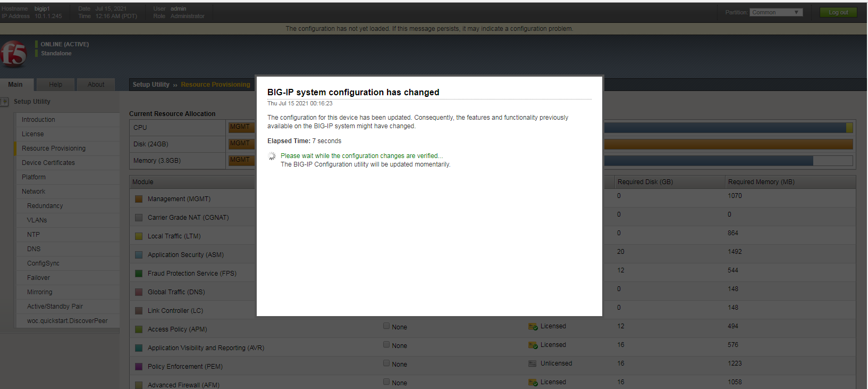Open the License menu item

(68, 134)
